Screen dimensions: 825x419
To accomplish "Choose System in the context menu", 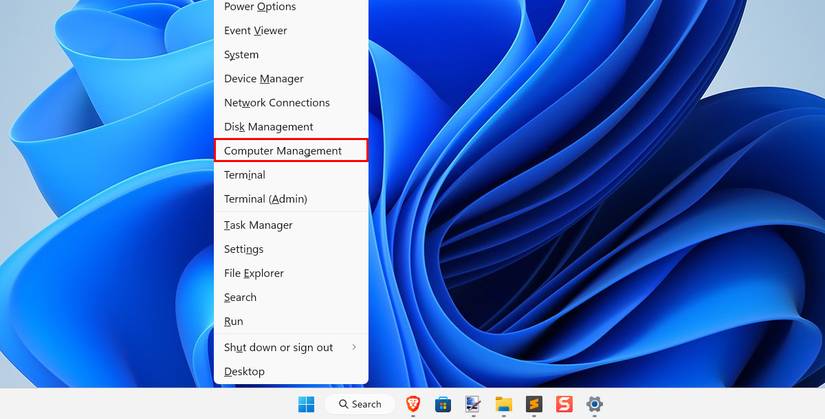I will pos(291,55).
